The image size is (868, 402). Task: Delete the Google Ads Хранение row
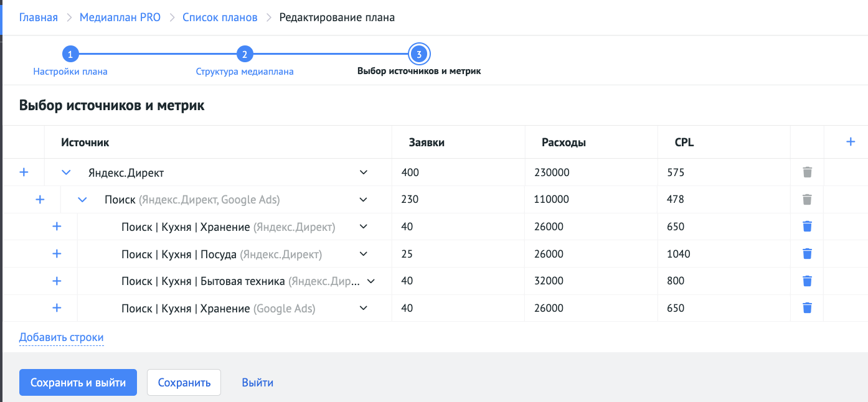[807, 308]
